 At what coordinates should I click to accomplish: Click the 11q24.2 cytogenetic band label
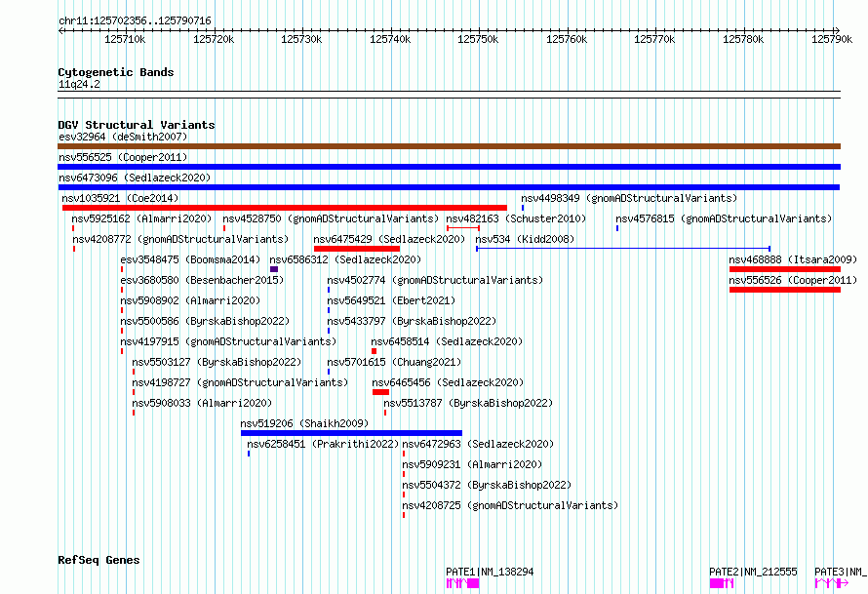pos(79,84)
